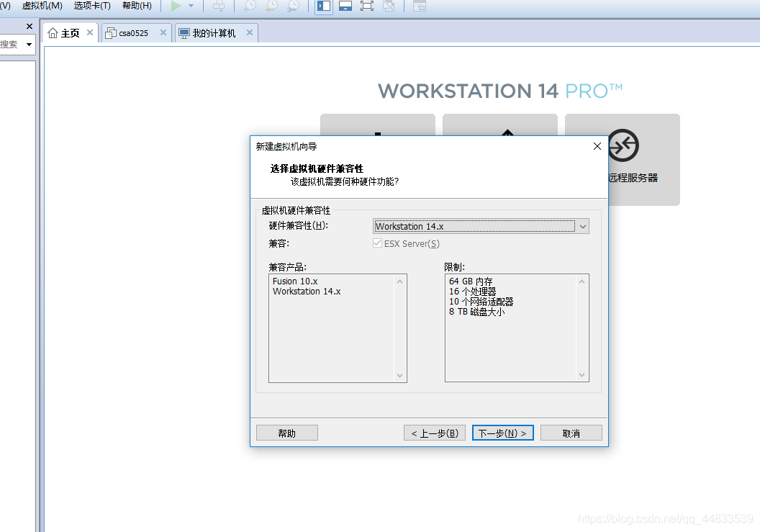Image resolution: width=760 pixels, height=532 pixels.
Task: Click scroll down arrow in 限制 list
Action: pos(582,375)
